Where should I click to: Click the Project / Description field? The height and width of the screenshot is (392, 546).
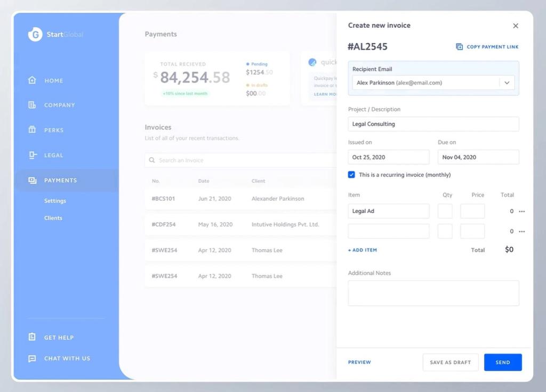433,124
